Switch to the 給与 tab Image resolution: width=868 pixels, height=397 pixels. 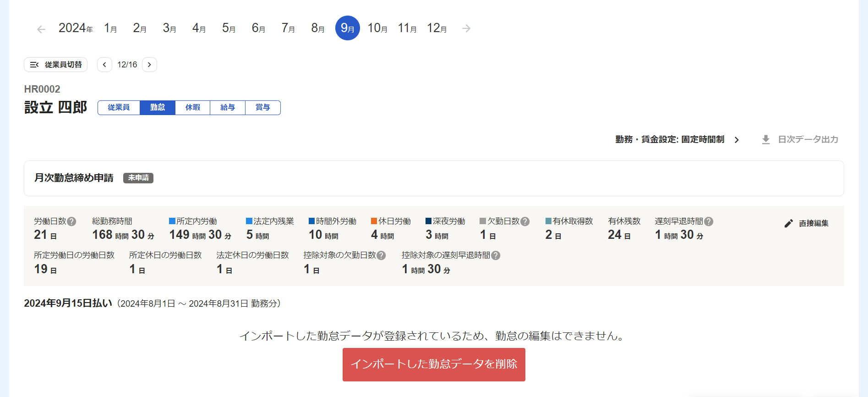228,107
